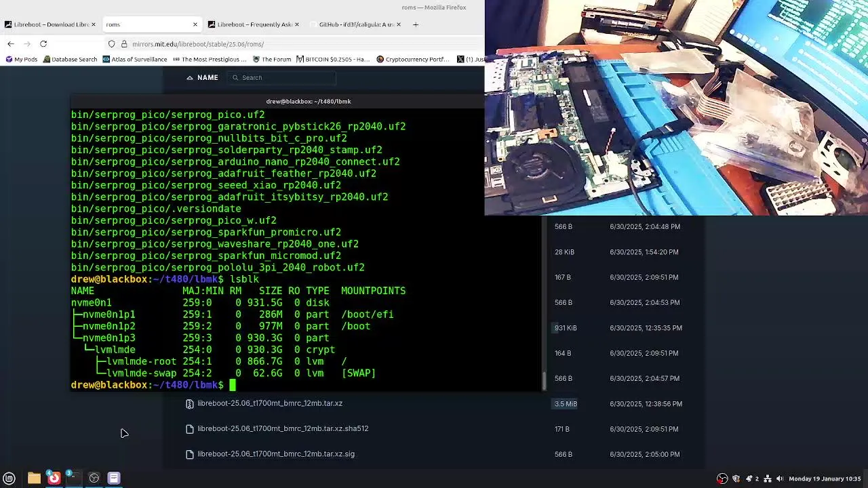Click archive icon of t1700mt tar.xz file
This screenshot has width=868, height=488.
click(190, 403)
